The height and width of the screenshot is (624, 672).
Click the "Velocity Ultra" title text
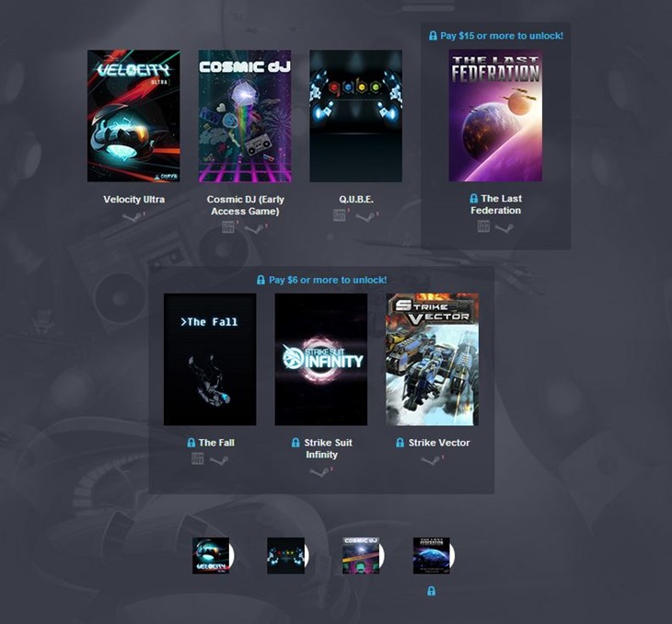click(x=133, y=200)
